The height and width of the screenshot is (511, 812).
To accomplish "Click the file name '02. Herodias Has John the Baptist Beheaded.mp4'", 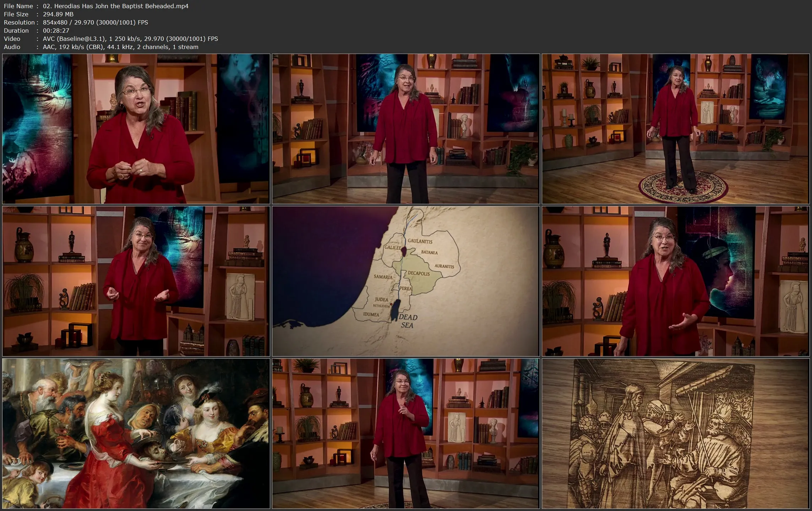I will coord(116,6).
